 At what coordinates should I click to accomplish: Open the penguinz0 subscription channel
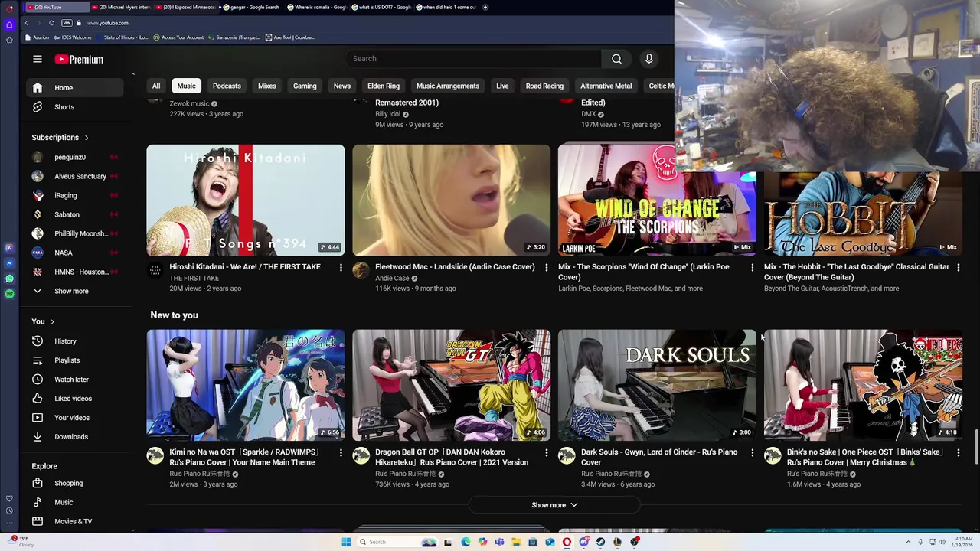pyautogui.click(x=74, y=157)
